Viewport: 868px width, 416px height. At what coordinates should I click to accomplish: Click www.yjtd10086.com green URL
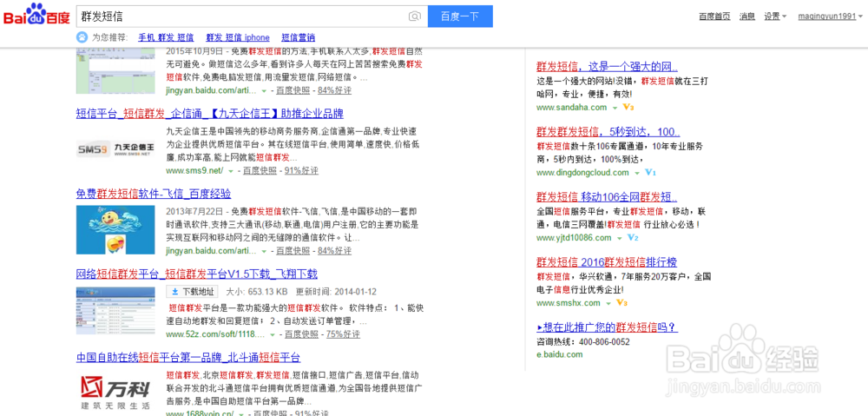(574, 238)
